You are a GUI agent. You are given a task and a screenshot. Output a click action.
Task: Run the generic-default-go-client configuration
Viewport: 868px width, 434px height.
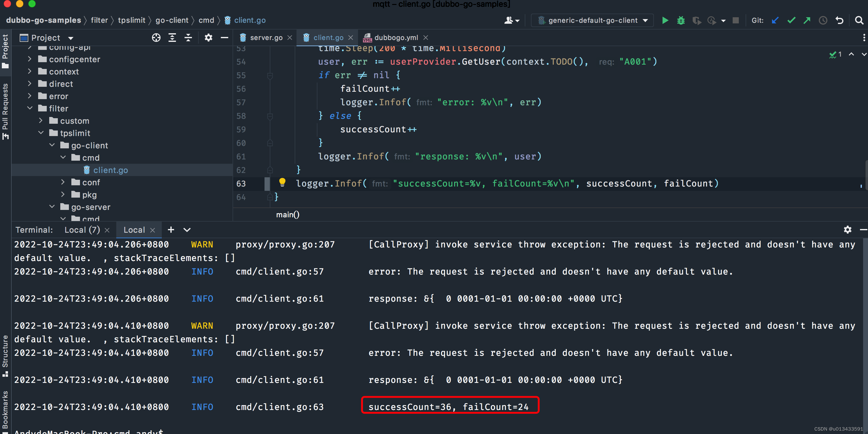[665, 20]
